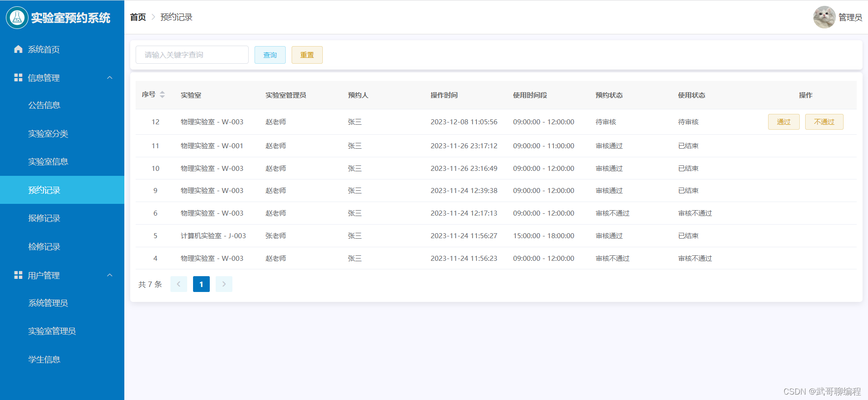
Task: Click timestamp 2023-12-08 11:05:56
Action: click(464, 122)
